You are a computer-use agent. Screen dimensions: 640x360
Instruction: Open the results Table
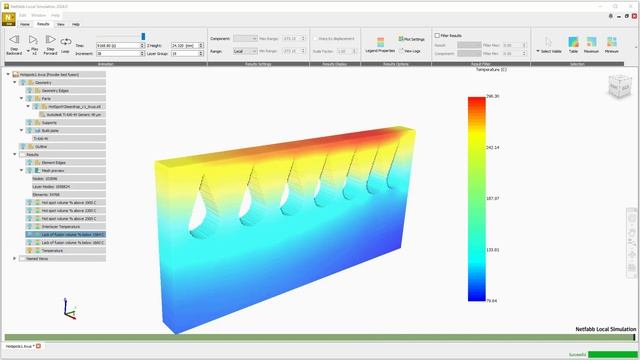click(573, 44)
